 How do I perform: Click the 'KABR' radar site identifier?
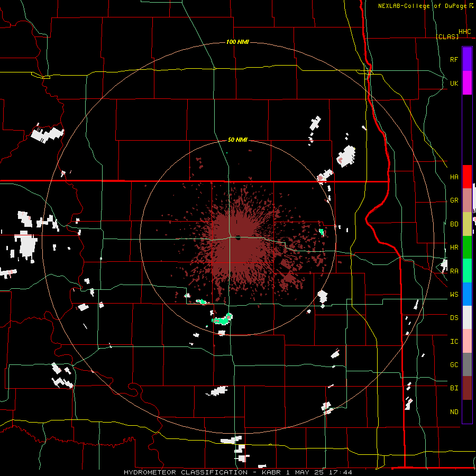(x=272, y=472)
